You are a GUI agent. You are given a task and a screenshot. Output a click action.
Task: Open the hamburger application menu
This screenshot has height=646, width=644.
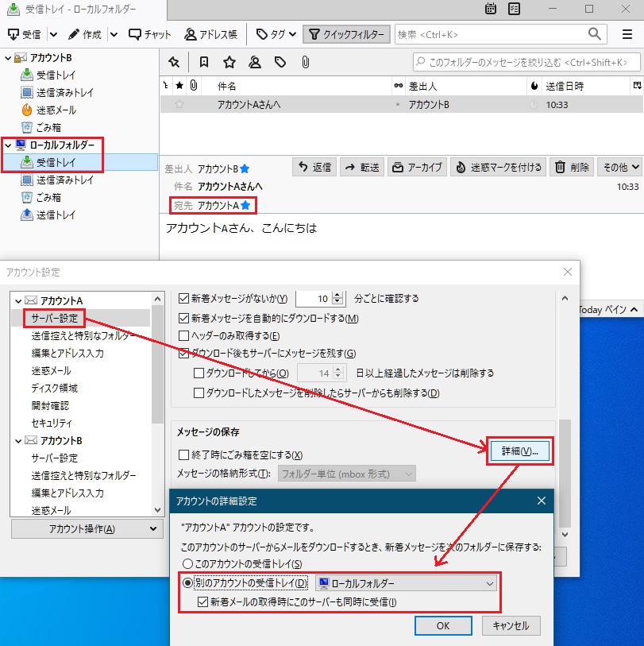coord(627,34)
